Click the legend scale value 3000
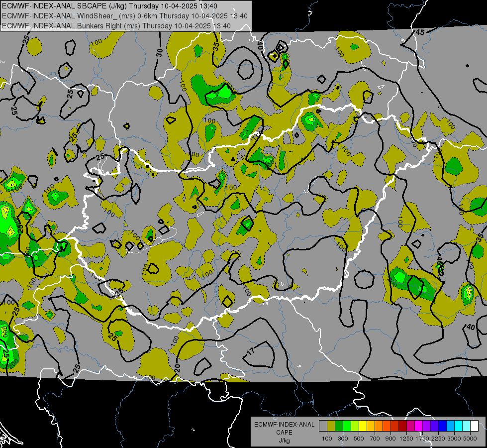The width and height of the screenshot is (487, 448). [x=454, y=439]
